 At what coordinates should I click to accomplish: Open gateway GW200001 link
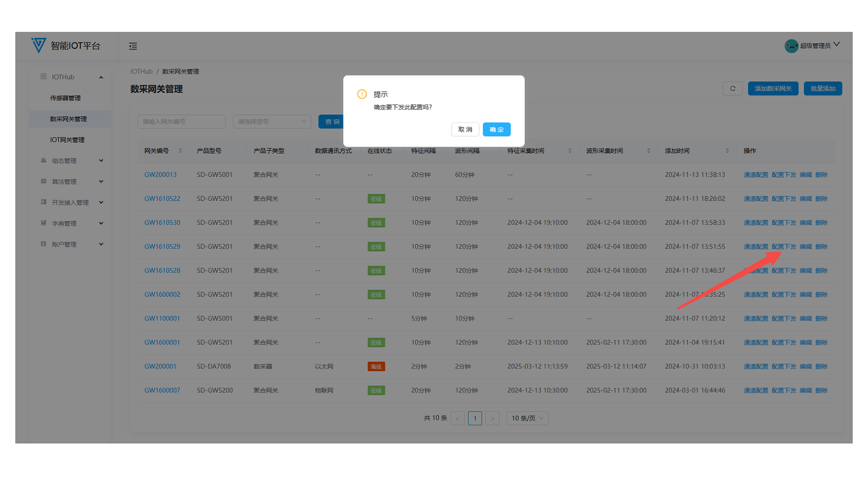tap(160, 366)
